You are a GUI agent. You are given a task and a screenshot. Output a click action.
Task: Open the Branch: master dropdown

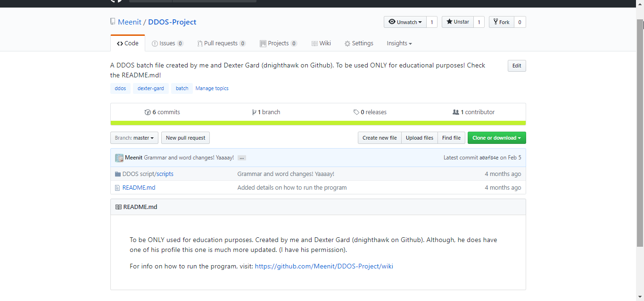click(x=134, y=138)
